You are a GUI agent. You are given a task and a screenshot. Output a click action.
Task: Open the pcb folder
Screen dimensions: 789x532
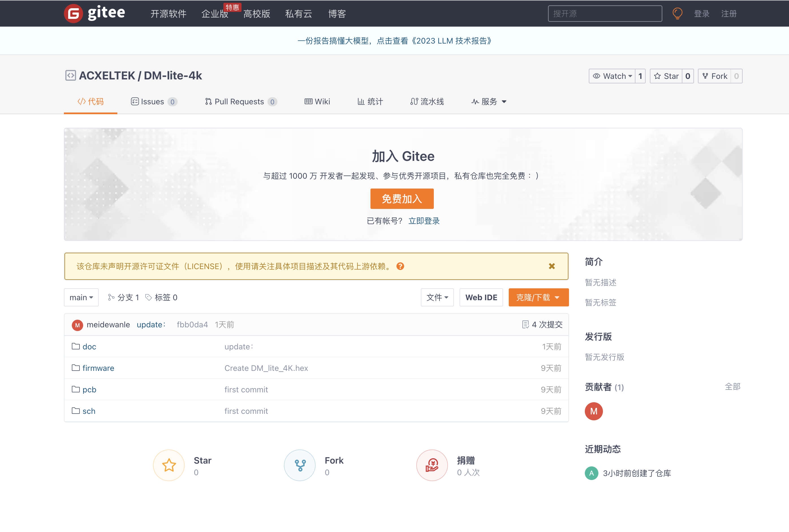89,389
